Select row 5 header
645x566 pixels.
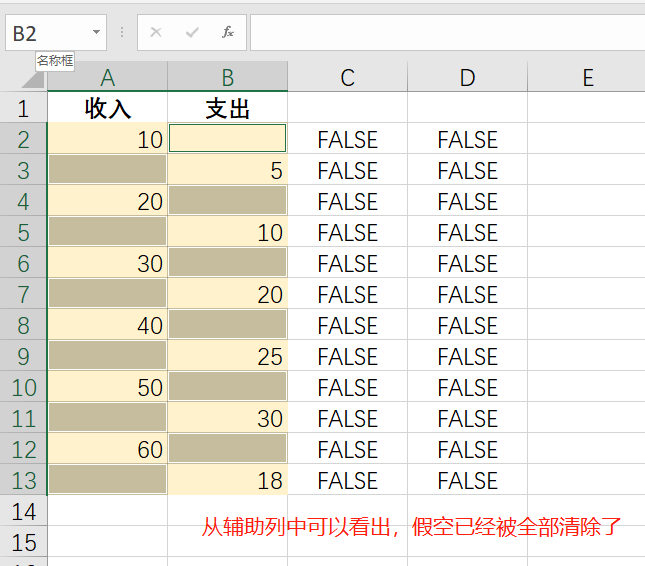[23, 232]
